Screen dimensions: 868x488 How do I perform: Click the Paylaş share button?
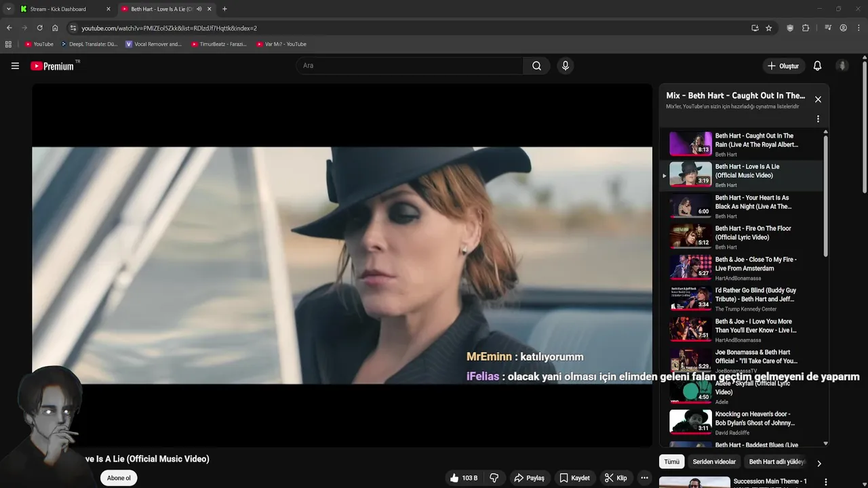coord(529,478)
